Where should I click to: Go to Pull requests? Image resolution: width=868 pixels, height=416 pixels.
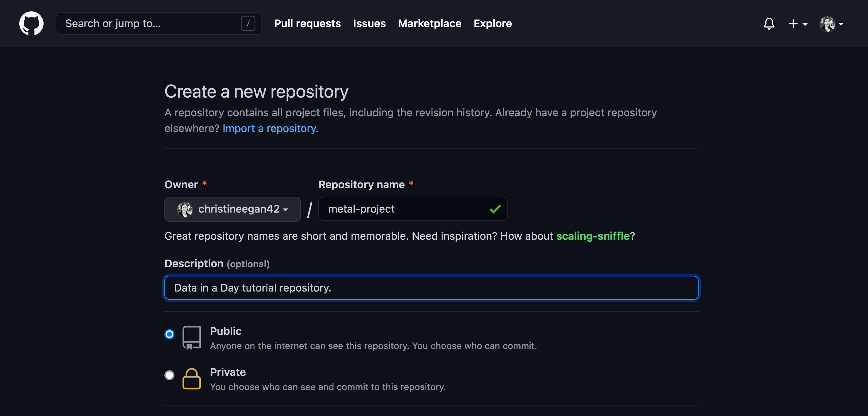307,24
